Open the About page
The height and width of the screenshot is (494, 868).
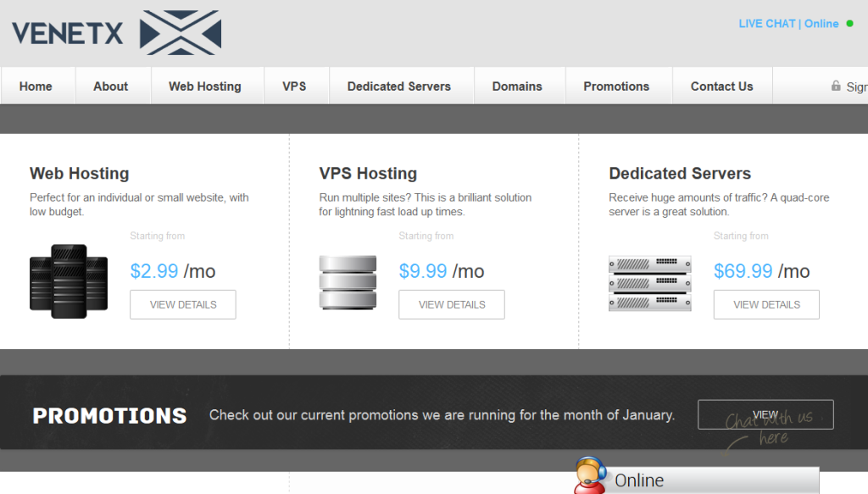click(111, 86)
